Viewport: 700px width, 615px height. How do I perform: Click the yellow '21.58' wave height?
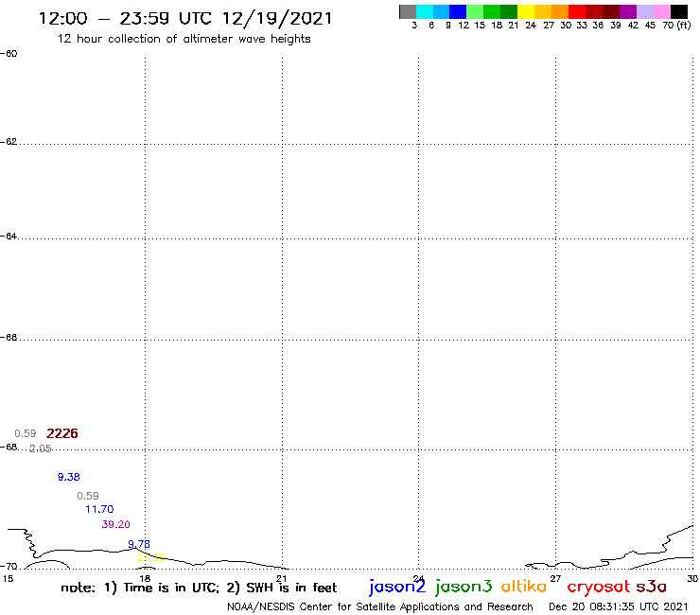click(151, 558)
